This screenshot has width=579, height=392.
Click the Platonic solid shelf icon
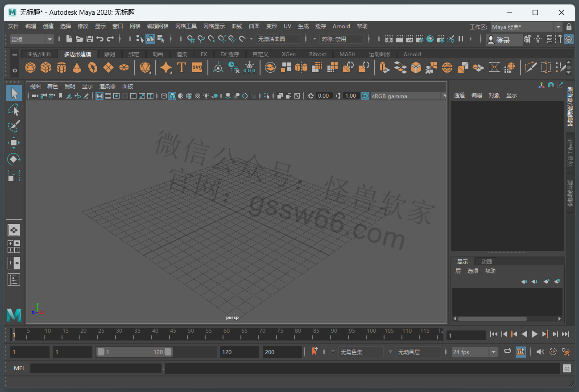145,67
